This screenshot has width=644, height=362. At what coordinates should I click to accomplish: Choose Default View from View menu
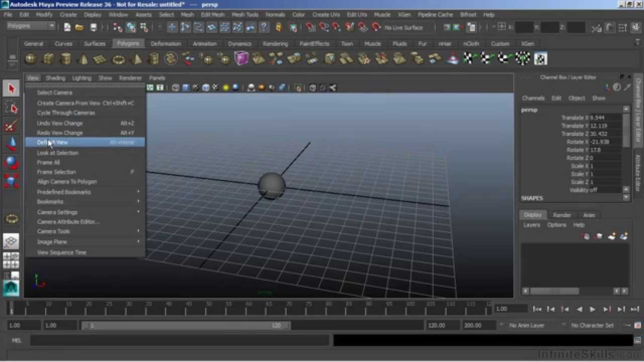(x=86, y=142)
